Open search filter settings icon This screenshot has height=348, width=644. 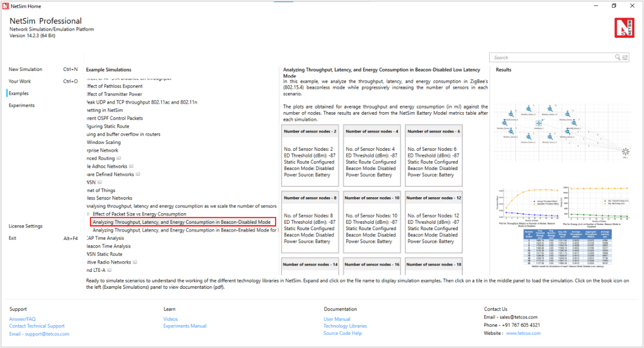625,58
